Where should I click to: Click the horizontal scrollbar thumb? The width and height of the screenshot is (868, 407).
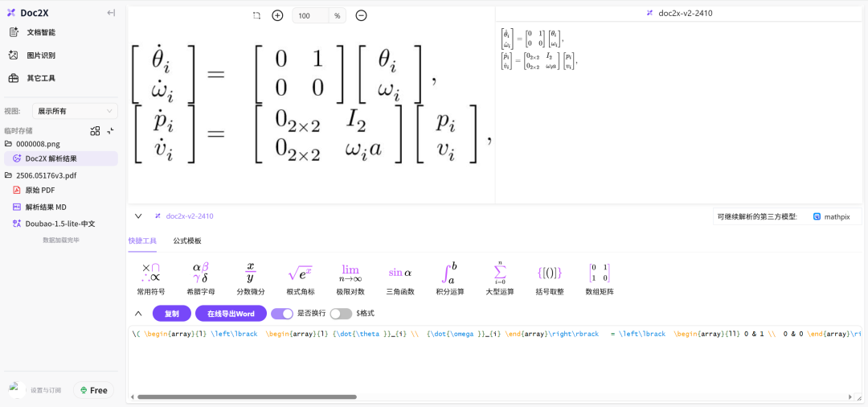tap(247, 397)
